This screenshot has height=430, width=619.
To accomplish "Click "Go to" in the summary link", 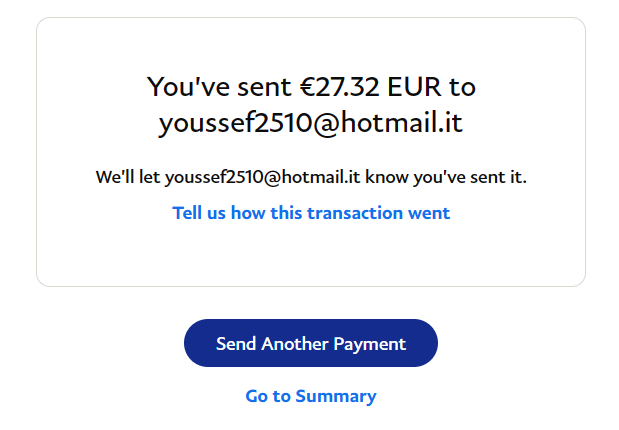I will pos(270,396).
